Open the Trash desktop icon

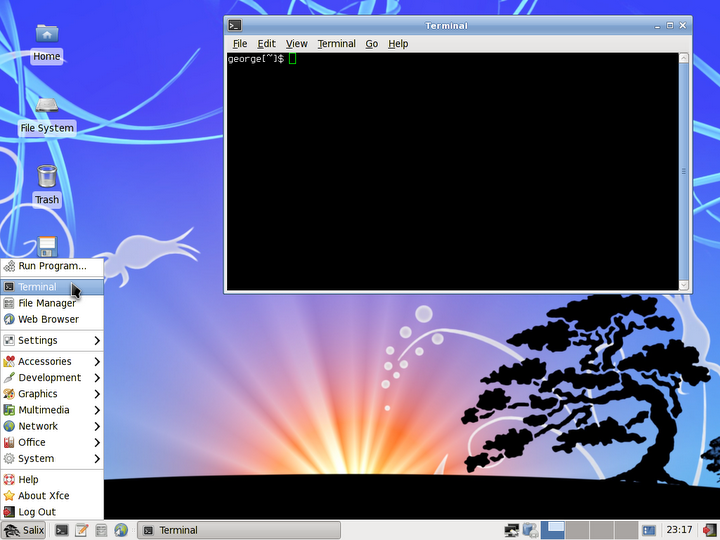tap(47, 185)
